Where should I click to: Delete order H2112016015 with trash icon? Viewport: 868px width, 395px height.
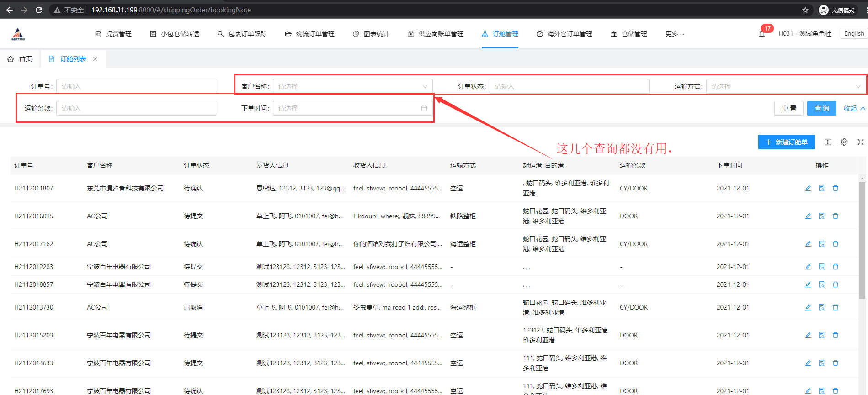tap(836, 216)
